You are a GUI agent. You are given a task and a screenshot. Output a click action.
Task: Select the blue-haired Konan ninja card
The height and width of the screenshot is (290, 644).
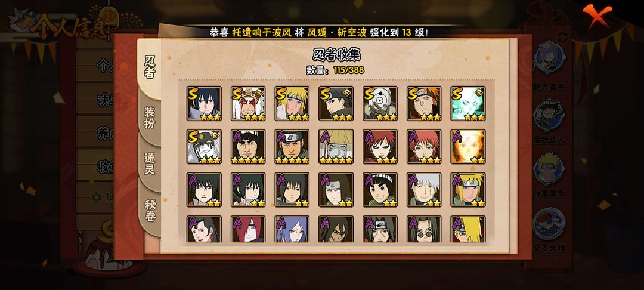tap(292, 229)
